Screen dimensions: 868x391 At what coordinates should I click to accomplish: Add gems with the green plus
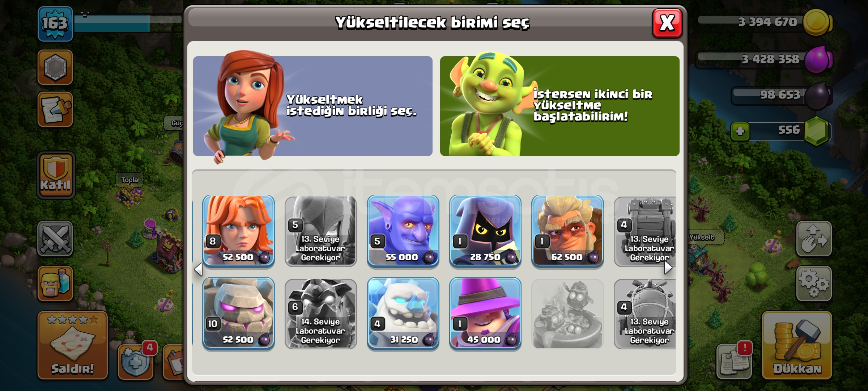pyautogui.click(x=740, y=131)
